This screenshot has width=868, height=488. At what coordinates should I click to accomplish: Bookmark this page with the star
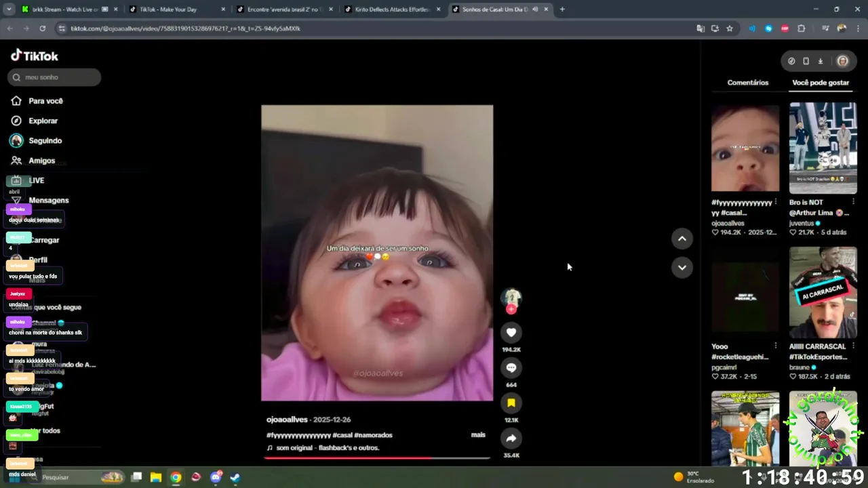tap(730, 28)
